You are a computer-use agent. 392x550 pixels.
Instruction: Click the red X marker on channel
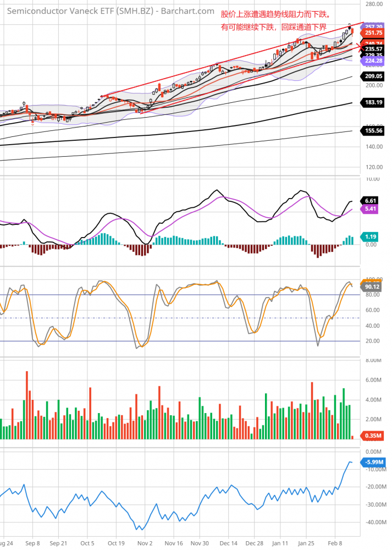click(x=360, y=47)
